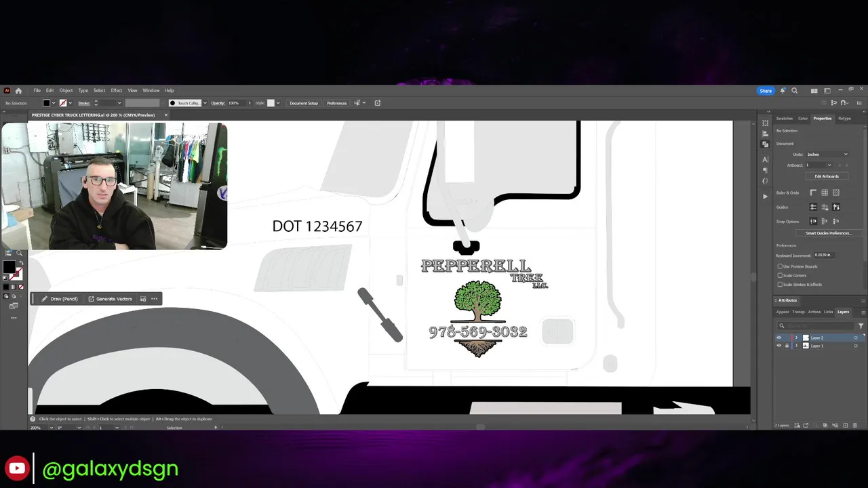Delete selection trash icon in Layers panel

[x=854, y=425]
